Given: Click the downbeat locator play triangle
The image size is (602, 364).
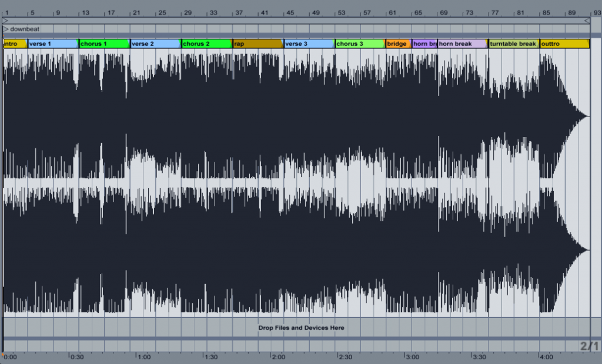Looking at the screenshot, I should click(x=5, y=29).
